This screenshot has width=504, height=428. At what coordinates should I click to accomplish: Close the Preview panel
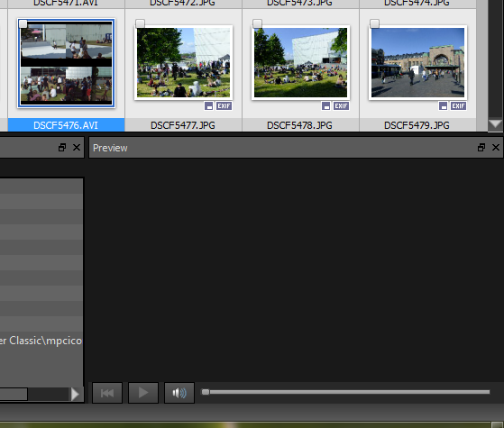496,148
